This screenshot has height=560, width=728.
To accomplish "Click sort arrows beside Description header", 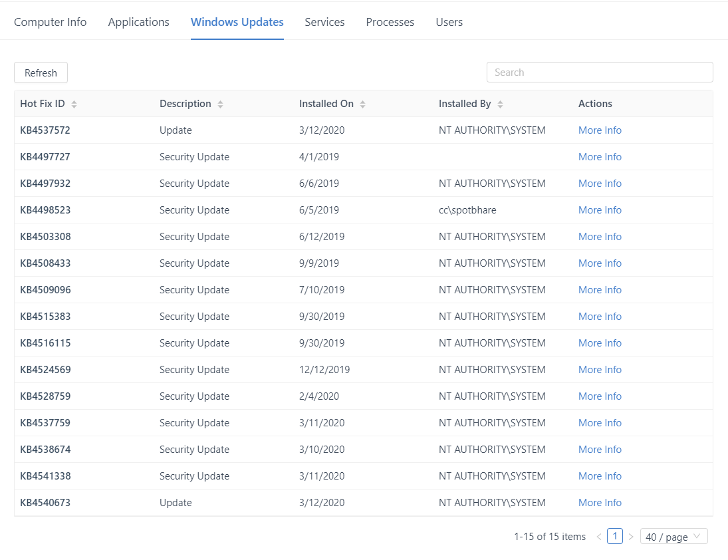I will tap(220, 104).
